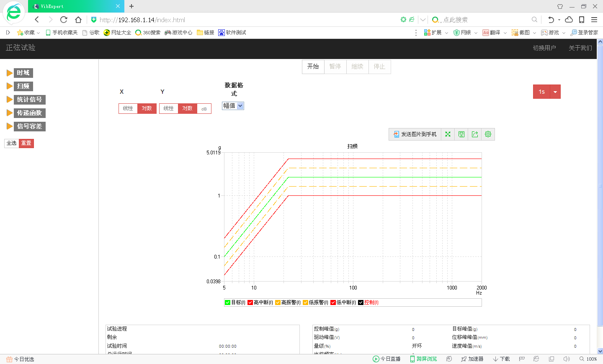Open 今日直播 live broadcast in status bar

pyautogui.click(x=387, y=359)
